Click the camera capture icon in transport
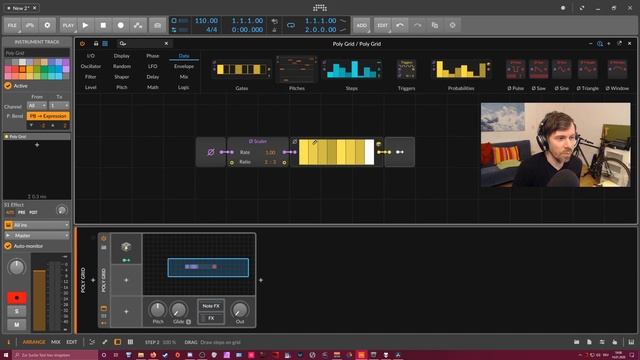640x360 pixels. [158, 25]
